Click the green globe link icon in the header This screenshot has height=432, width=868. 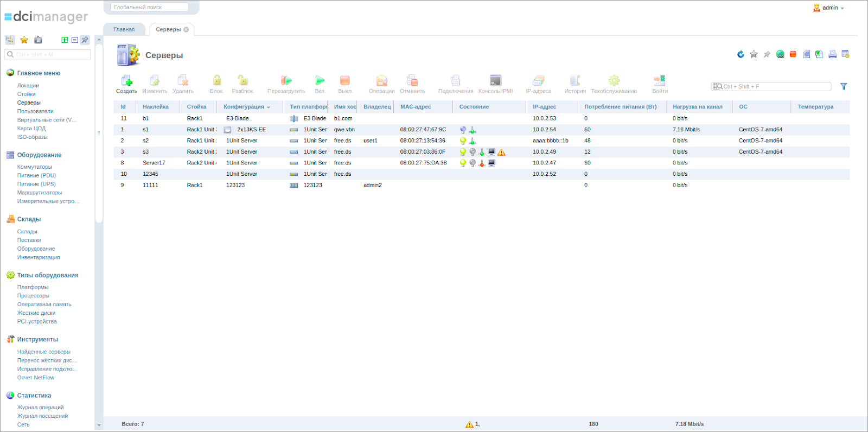(x=780, y=54)
